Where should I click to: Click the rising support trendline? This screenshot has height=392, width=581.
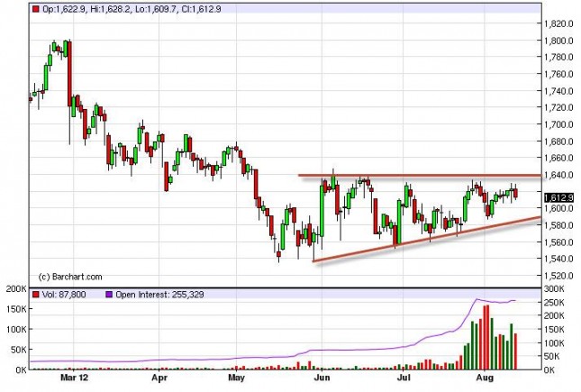coord(427,240)
